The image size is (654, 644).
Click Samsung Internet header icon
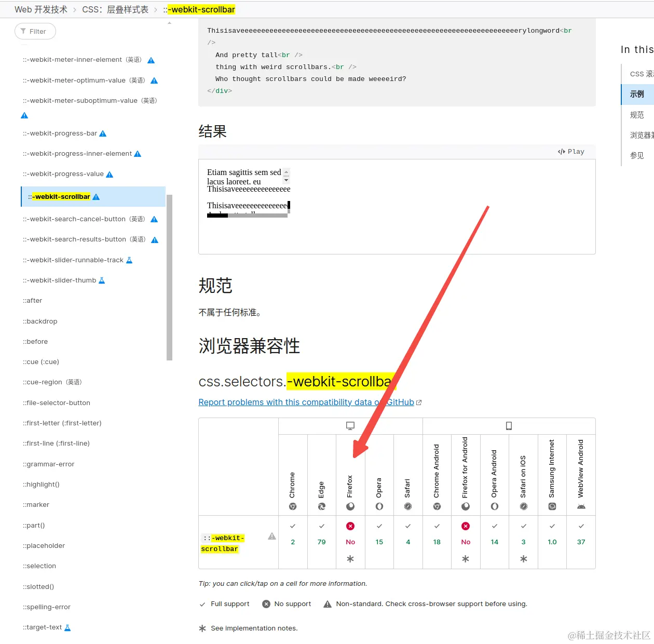pyautogui.click(x=552, y=506)
